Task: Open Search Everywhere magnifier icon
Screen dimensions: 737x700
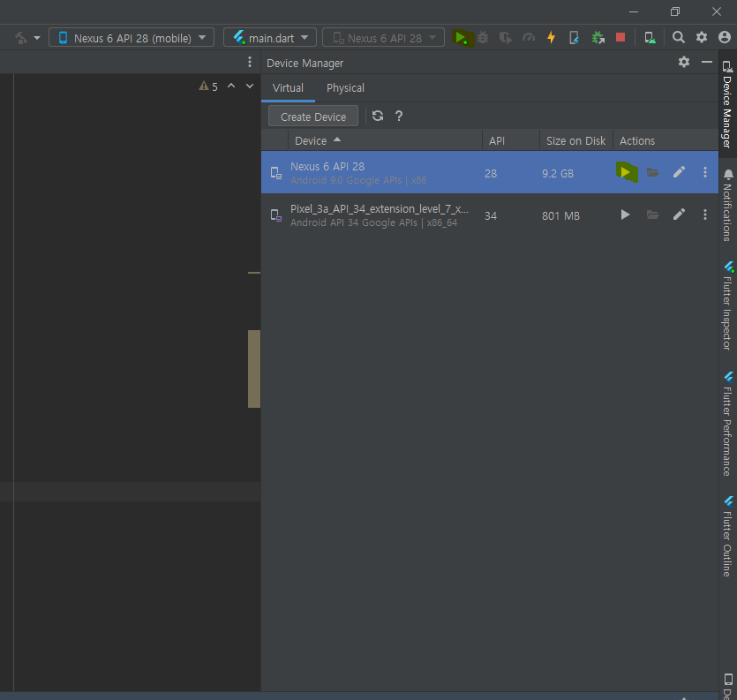Action: click(678, 37)
